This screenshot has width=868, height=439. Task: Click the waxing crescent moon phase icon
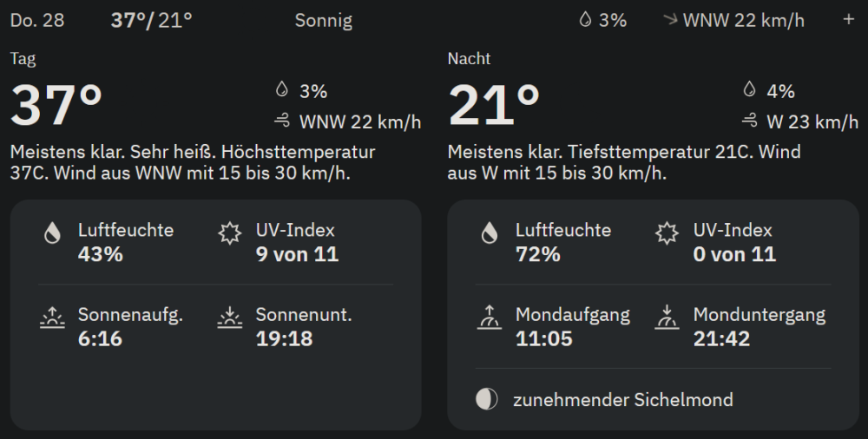point(487,399)
